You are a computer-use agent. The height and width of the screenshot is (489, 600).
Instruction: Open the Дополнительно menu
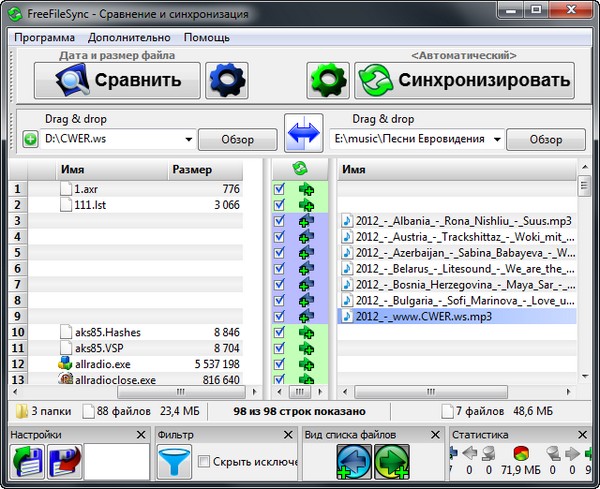pyautogui.click(x=126, y=37)
